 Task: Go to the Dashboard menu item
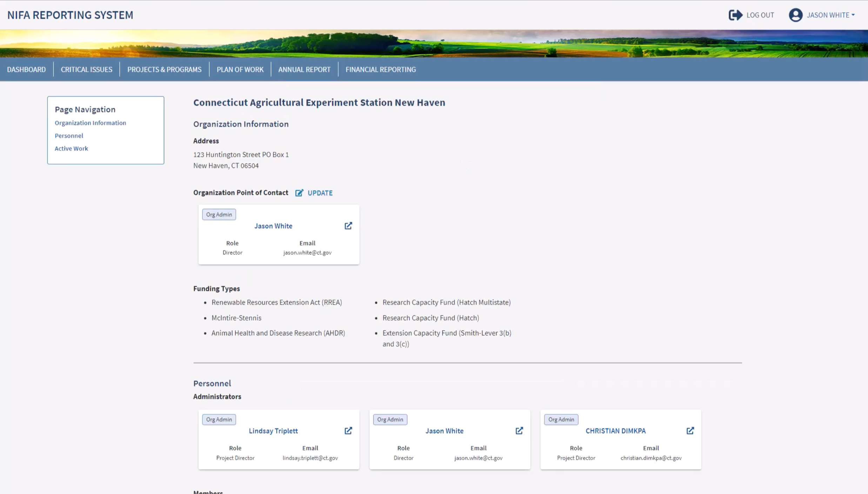click(26, 70)
